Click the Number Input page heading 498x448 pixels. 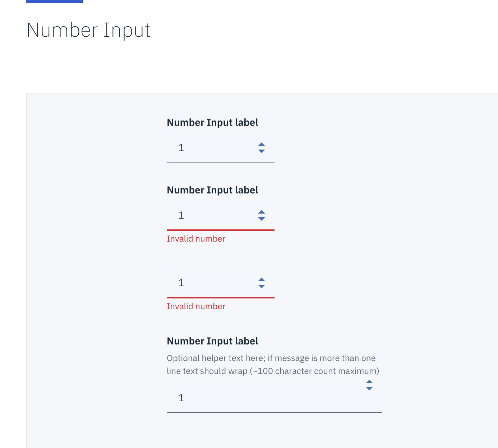click(88, 30)
